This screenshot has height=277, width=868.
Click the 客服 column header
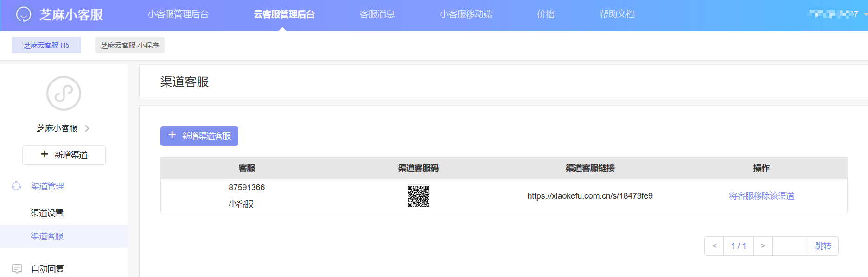[x=247, y=168]
